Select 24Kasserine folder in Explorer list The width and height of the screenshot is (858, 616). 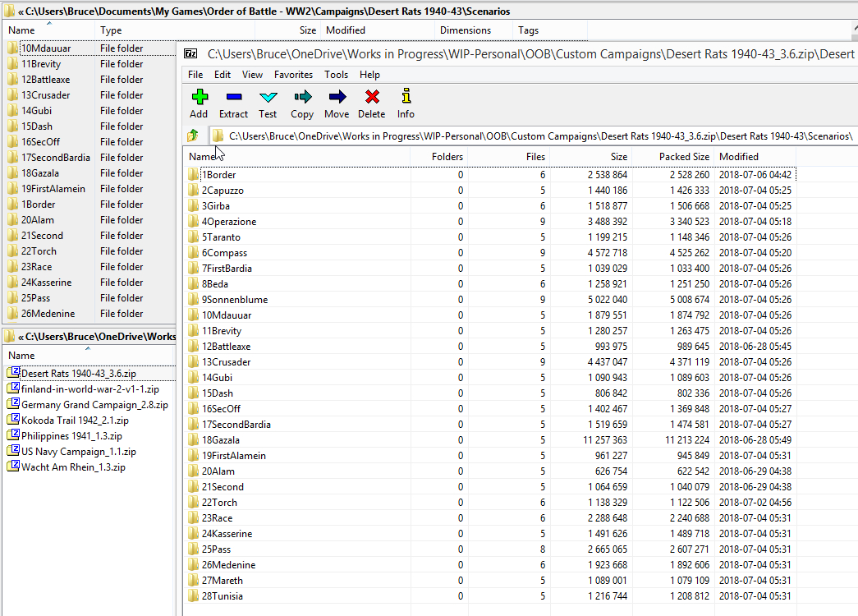point(46,283)
